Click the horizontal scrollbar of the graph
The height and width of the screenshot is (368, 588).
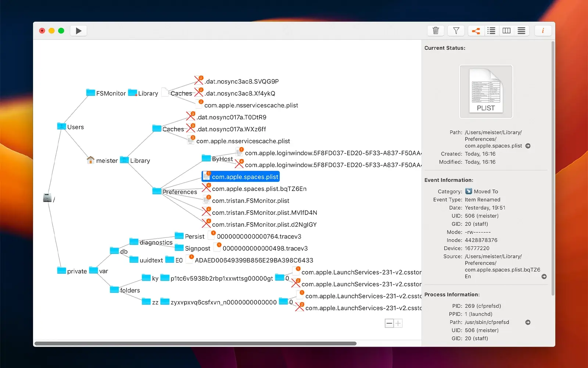click(x=196, y=343)
